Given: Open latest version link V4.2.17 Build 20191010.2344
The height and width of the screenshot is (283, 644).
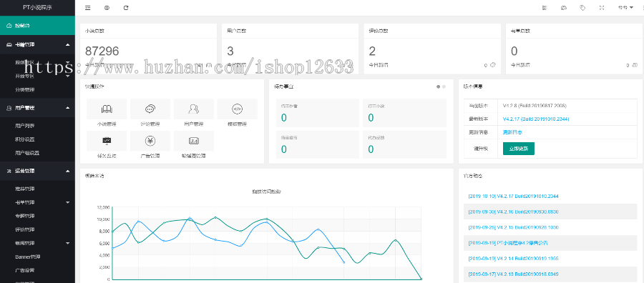Looking at the screenshot, I should coord(536,119).
